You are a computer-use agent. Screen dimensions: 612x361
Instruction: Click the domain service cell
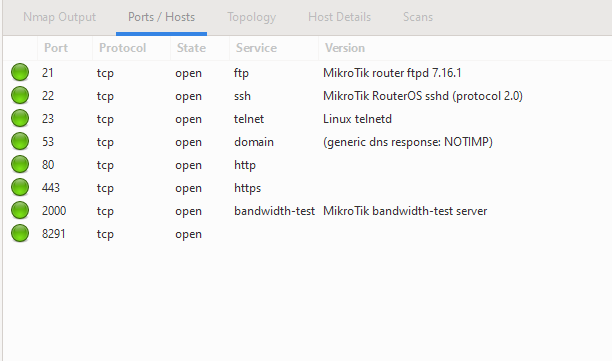254,142
